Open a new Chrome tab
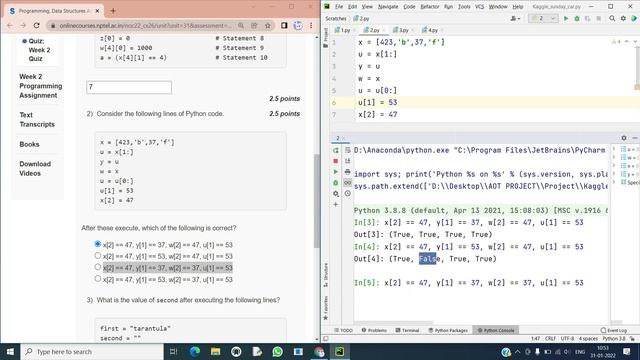 (113, 11)
